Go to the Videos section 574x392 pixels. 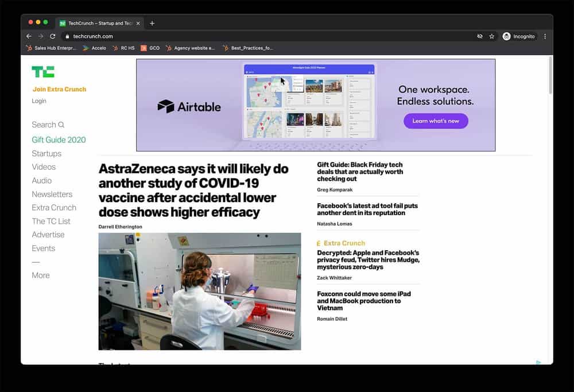click(x=44, y=167)
